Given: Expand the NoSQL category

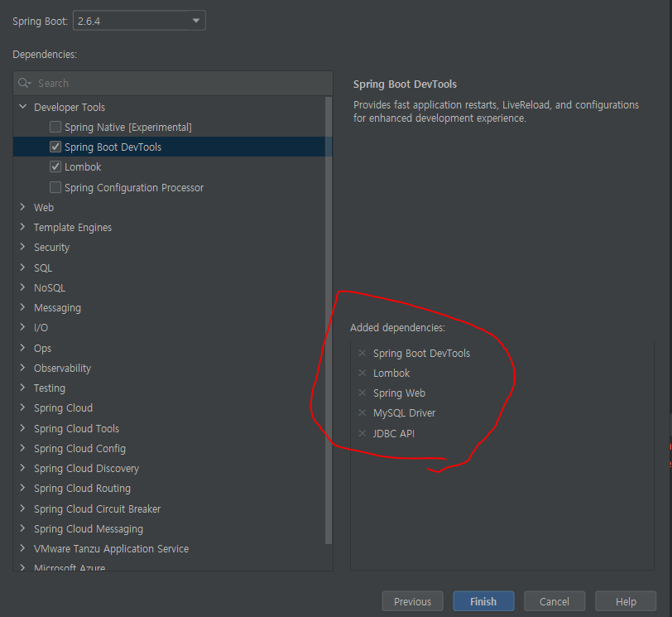Looking at the screenshot, I should tap(22, 287).
